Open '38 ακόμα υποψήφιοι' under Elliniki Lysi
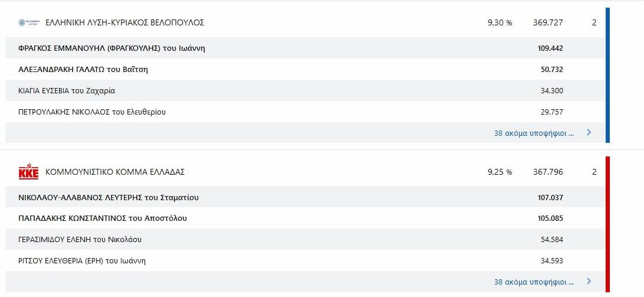 [x=534, y=133]
